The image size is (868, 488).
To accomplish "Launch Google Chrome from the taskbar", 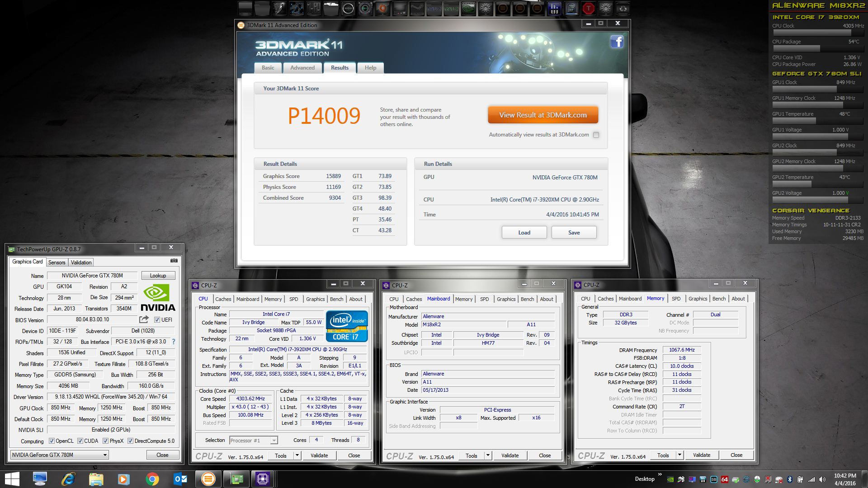I will point(152,479).
